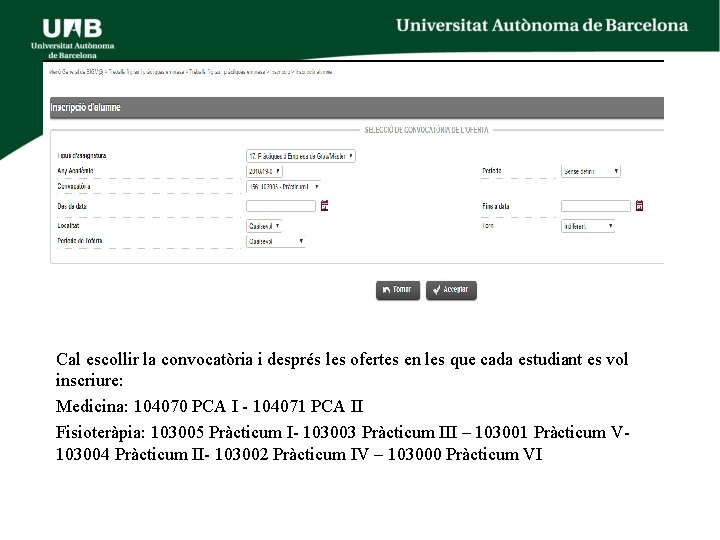Screen dimensions: 720x540
Task: Open the Convocatòria dropdown
Action: (283, 186)
